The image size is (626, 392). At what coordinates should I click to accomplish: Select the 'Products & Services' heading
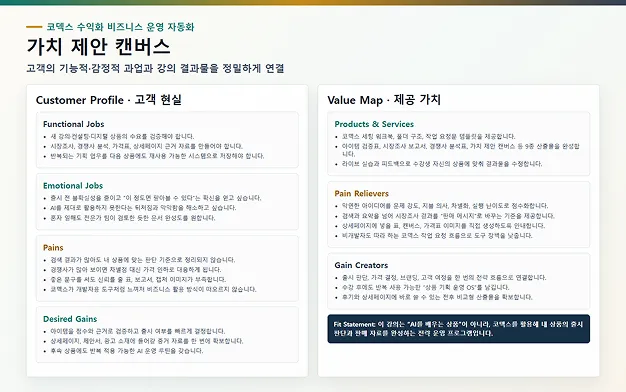tap(374, 124)
